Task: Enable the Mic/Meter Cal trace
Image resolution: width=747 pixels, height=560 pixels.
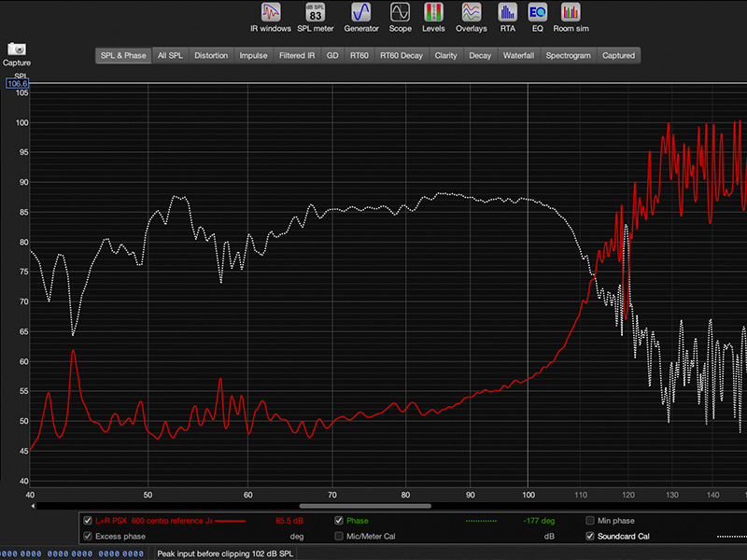Action: tap(339, 537)
